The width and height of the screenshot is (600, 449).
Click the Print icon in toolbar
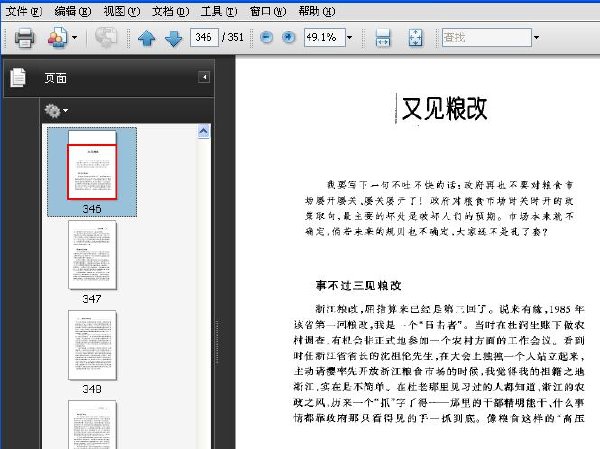click(x=25, y=38)
